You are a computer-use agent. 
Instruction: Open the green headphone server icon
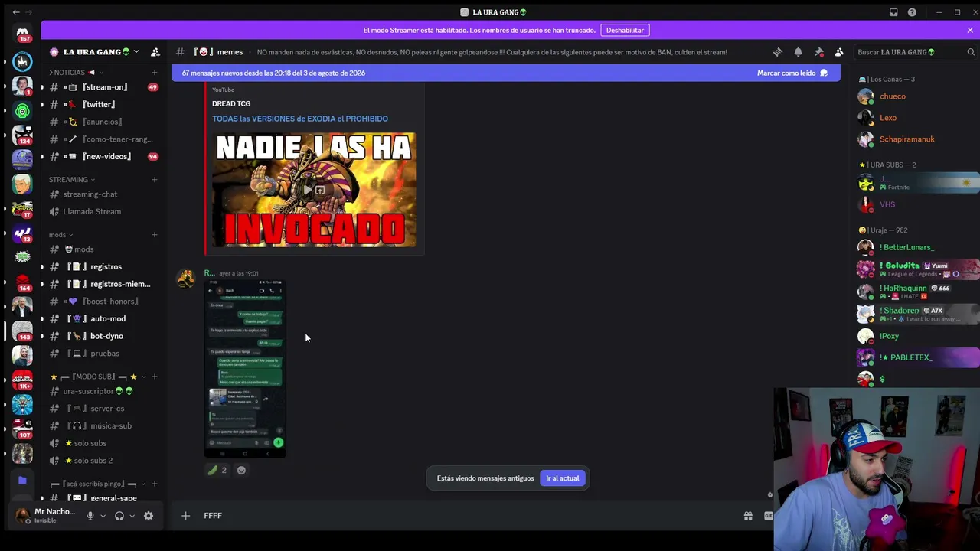[x=22, y=111]
